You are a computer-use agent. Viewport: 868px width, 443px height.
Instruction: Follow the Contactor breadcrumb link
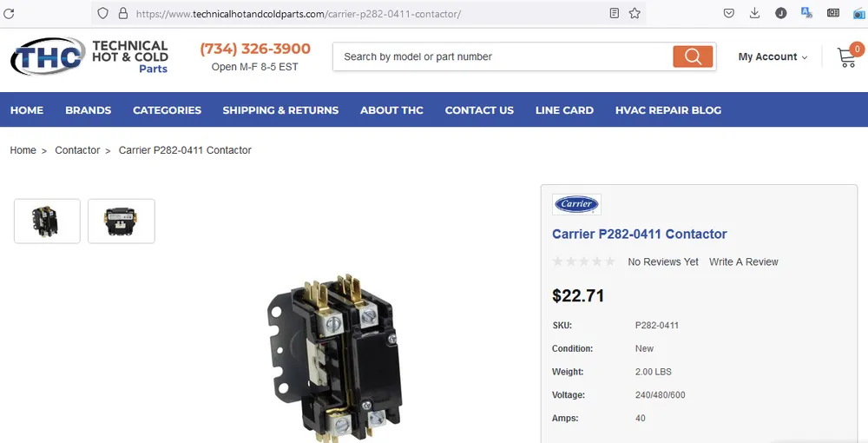point(77,150)
